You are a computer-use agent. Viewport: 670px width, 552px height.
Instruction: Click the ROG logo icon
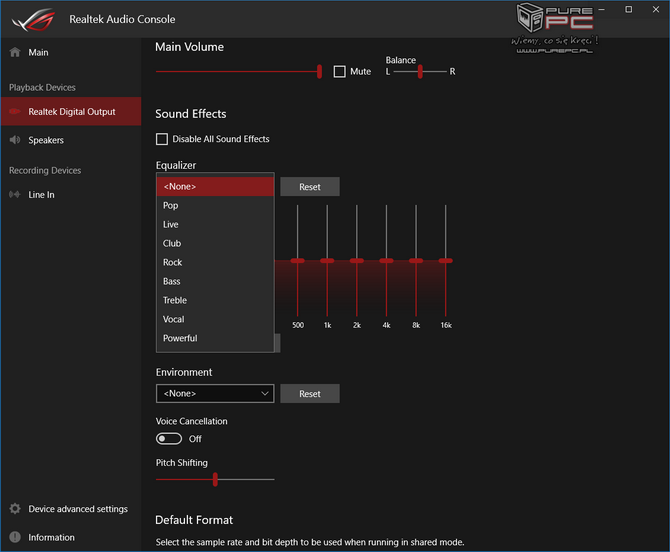coord(33,20)
